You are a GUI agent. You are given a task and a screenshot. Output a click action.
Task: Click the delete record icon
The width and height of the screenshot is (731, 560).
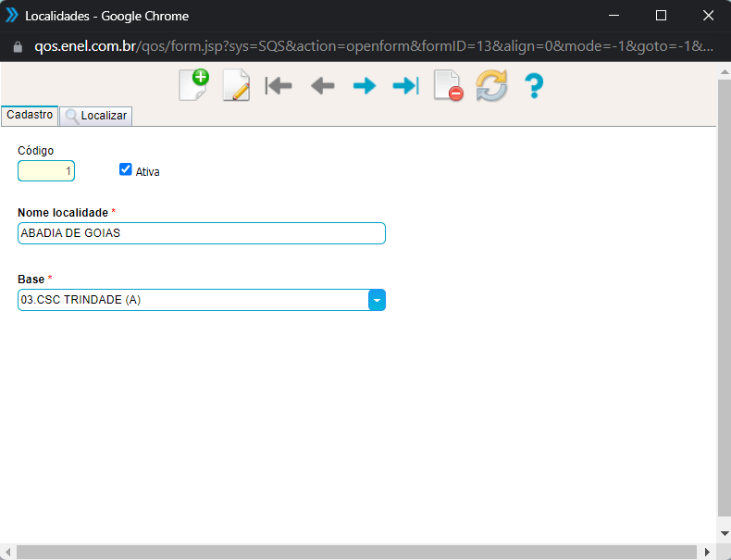[448, 86]
